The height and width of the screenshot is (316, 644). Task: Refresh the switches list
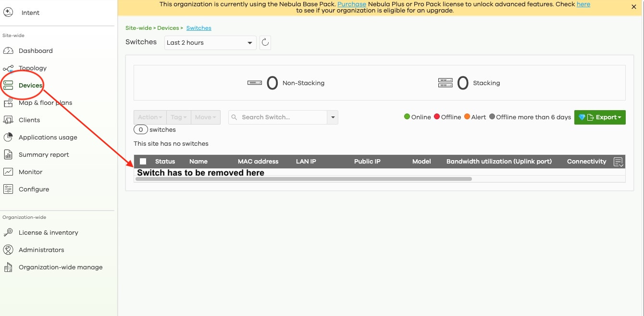(265, 42)
